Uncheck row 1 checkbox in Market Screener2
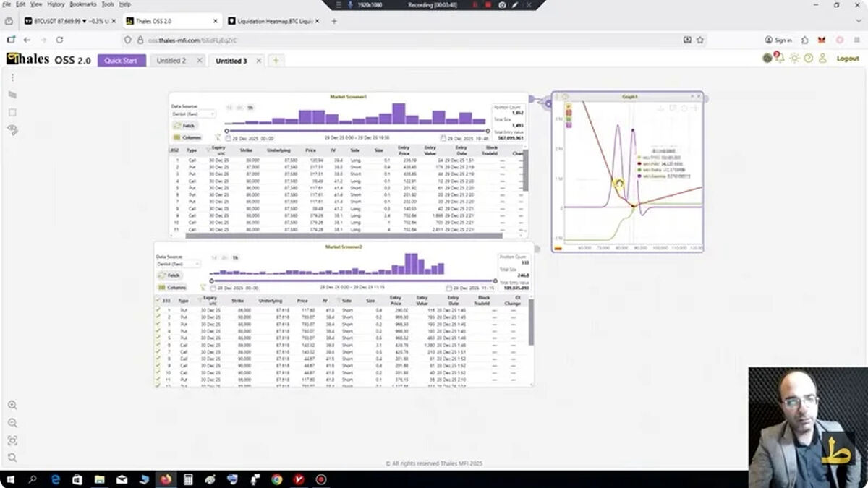Screen dimensions: 868x488 158,310
